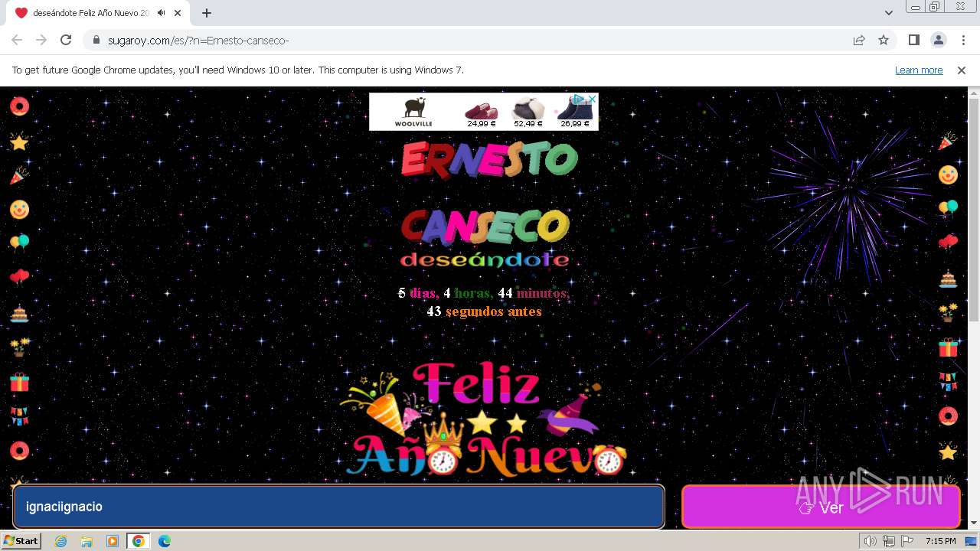Open Microsoft Edge from taskbar
Viewport: 980px width, 551px height.
coord(165,541)
